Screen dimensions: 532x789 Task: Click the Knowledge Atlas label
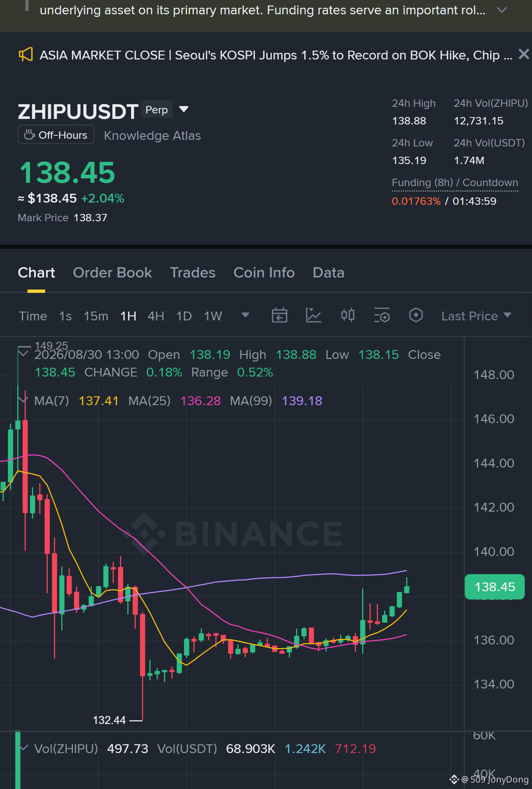(152, 135)
